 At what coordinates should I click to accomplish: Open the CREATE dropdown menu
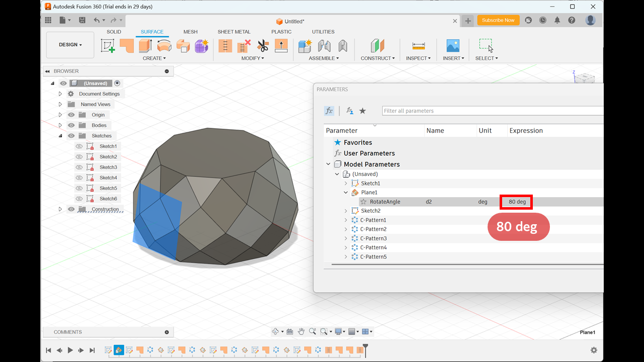[154, 58]
